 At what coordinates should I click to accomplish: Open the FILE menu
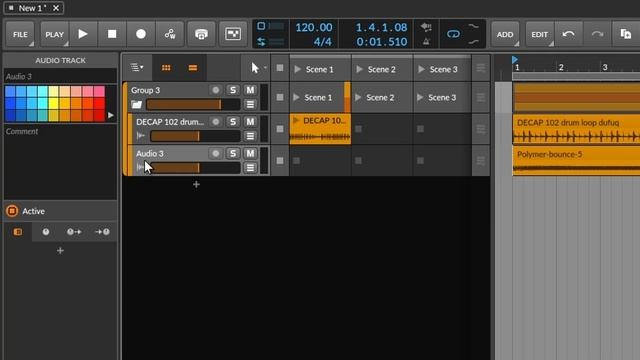(x=20, y=34)
